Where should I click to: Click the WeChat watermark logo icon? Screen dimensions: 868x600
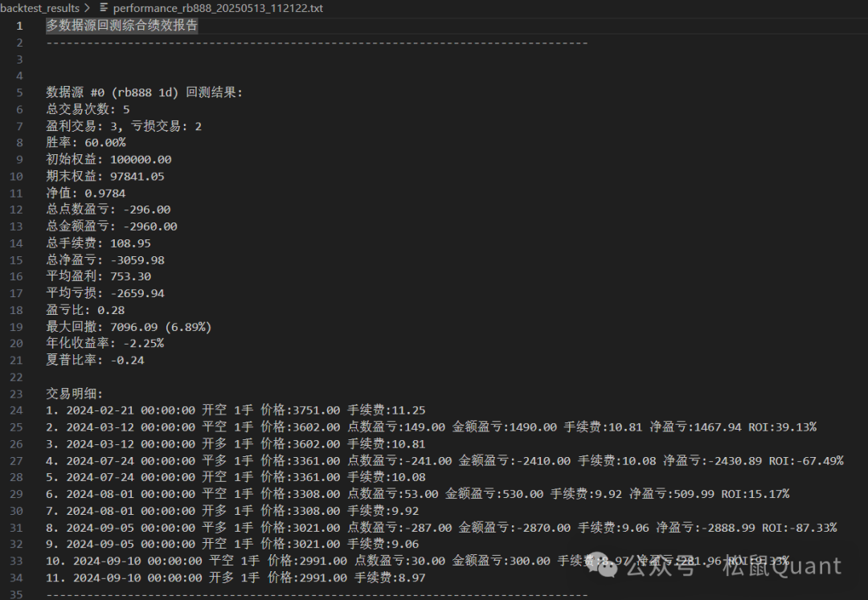tap(607, 567)
